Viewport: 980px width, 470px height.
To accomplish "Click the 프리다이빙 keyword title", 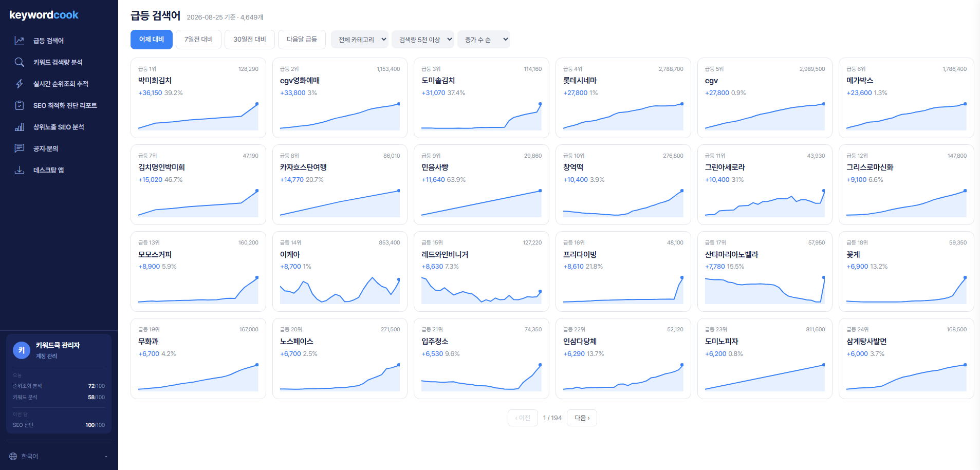I will 580,255.
